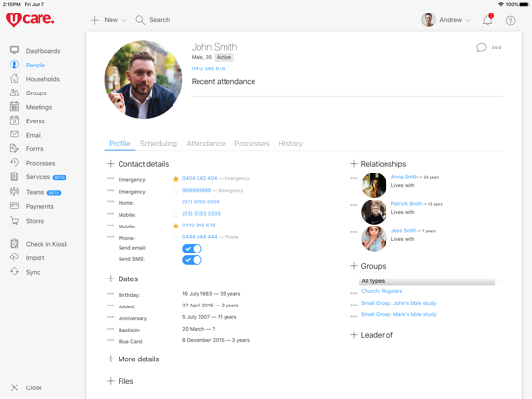Open Processes sidebar icon
Screen dimensions: 532x399
pyautogui.click(x=14, y=162)
